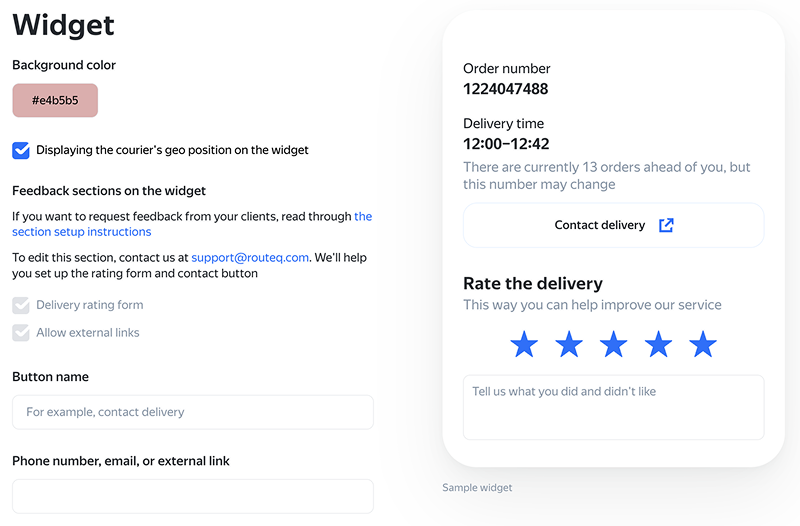Toggle the Allow external links checkbox

pyautogui.click(x=21, y=332)
